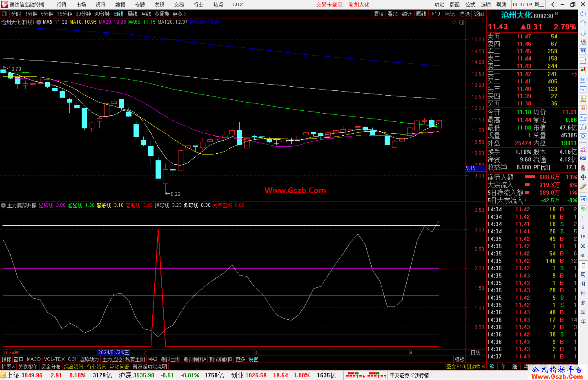Viewport: 588px width, 380px height.
Task: Click the red 净流入额 bar indicator
Action: (530, 177)
